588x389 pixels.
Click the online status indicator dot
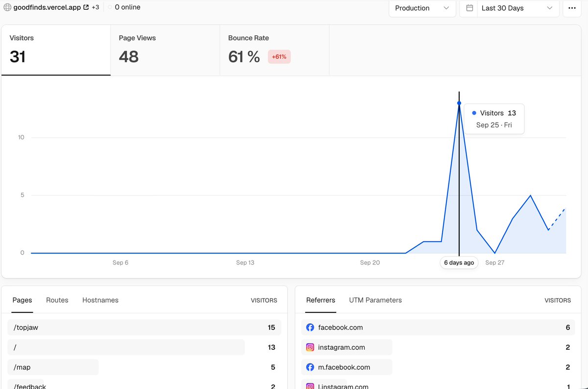coord(110,7)
